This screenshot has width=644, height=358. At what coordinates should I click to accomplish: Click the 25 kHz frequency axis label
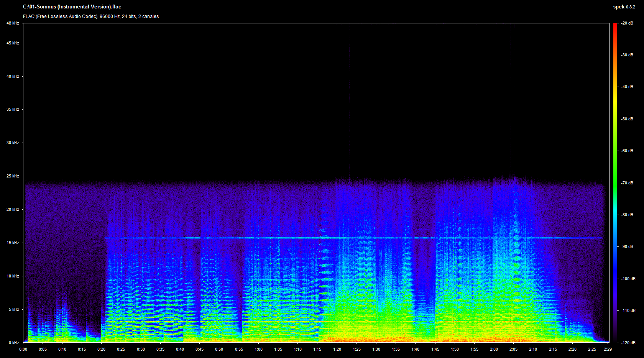coord(13,176)
